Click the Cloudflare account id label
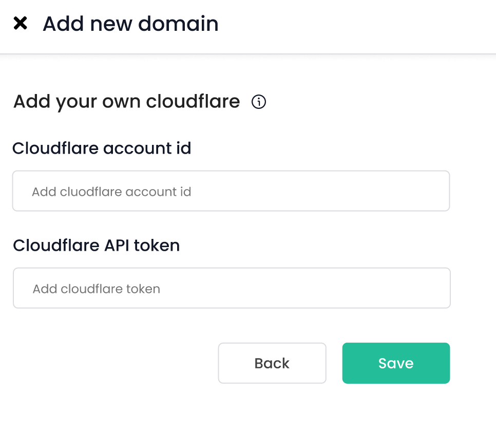Image resolution: width=496 pixels, height=448 pixels. tap(102, 148)
